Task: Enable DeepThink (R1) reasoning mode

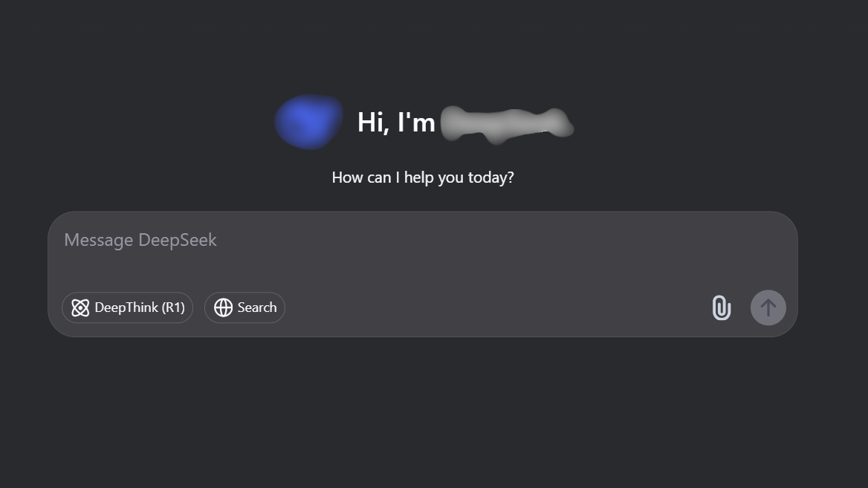Action: (x=127, y=308)
